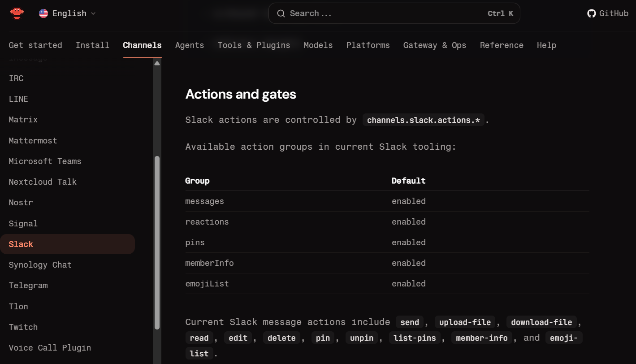This screenshot has width=636, height=364.
Task: Open the Synology Chat sidebar link
Action: point(40,265)
